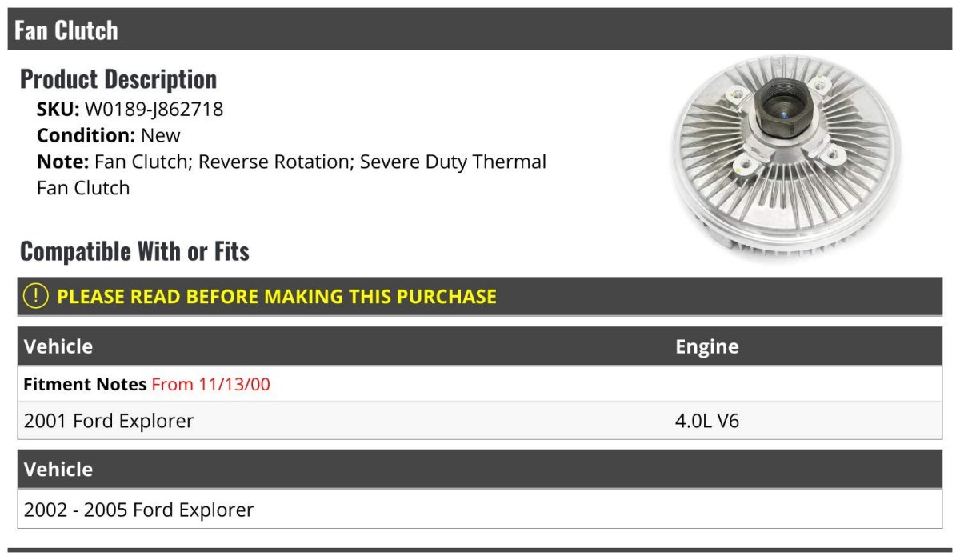The image size is (960, 560).
Task: Select the Product Description heading
Action: tap(118, 79)
